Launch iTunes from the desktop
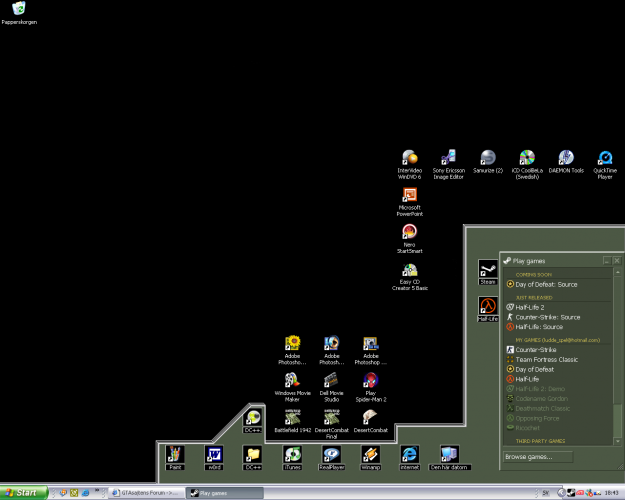625x500 pixels. (x=292, y=454)
